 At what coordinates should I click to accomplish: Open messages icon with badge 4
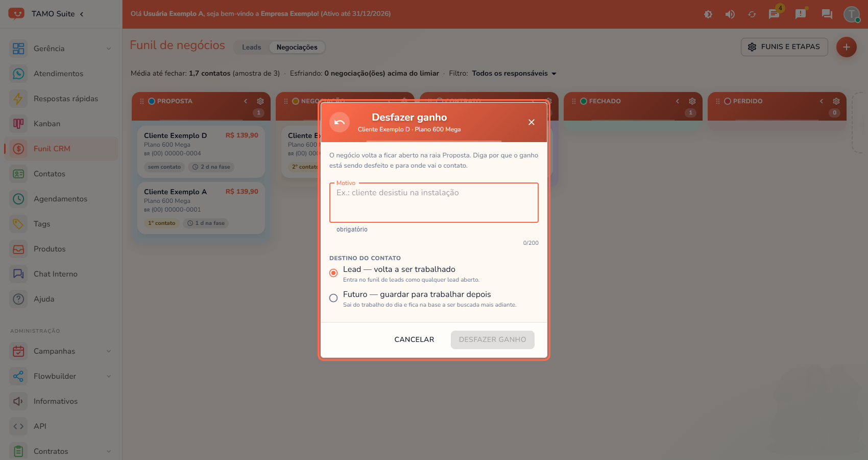tap(774, 14)
